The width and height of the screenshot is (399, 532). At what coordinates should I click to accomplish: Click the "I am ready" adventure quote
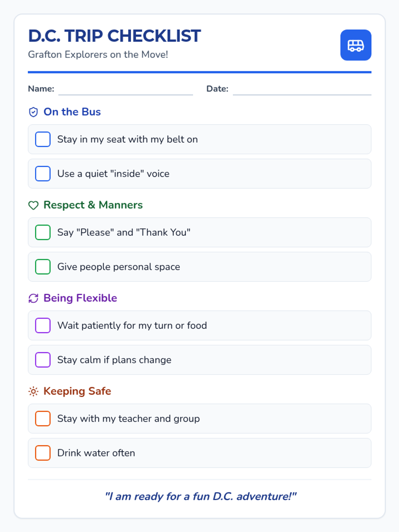[x=200, y=496]
